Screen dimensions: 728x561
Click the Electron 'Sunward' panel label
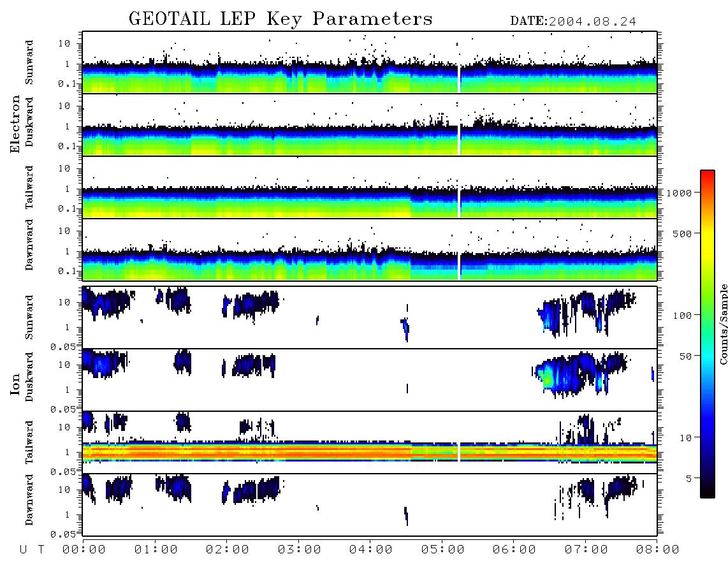29,62
